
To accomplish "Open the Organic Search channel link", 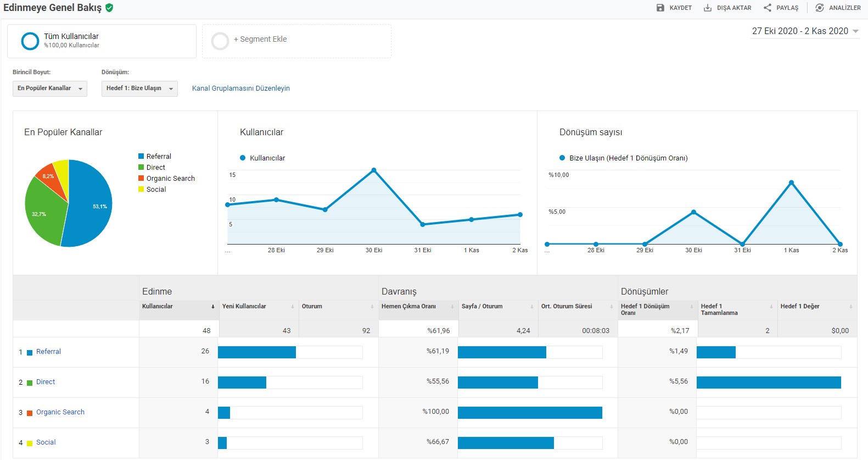I will pos(60,412).
